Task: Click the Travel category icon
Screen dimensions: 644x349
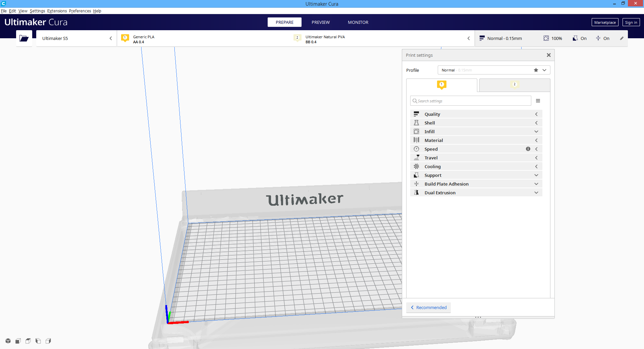Action: click(x=416, y=158)
